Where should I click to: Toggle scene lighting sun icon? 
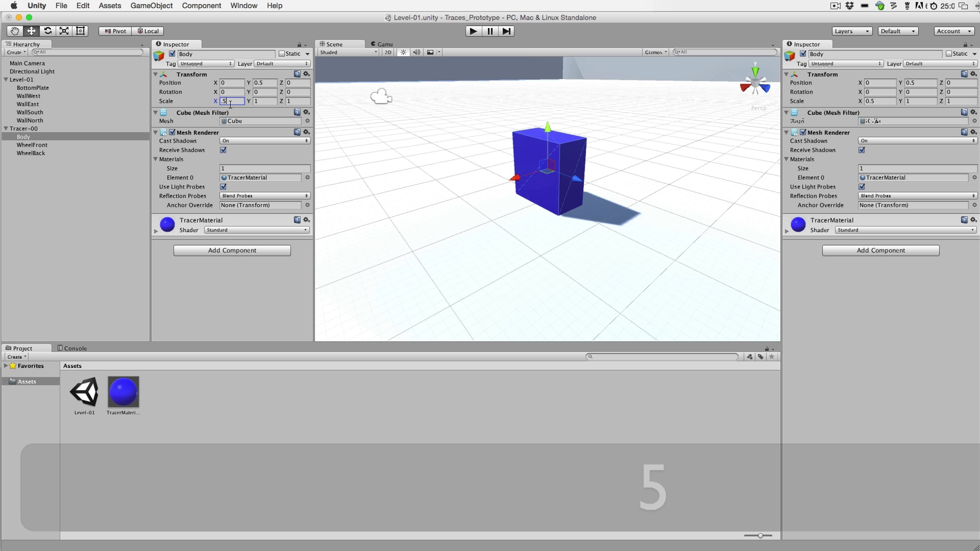tap(403, 52)
